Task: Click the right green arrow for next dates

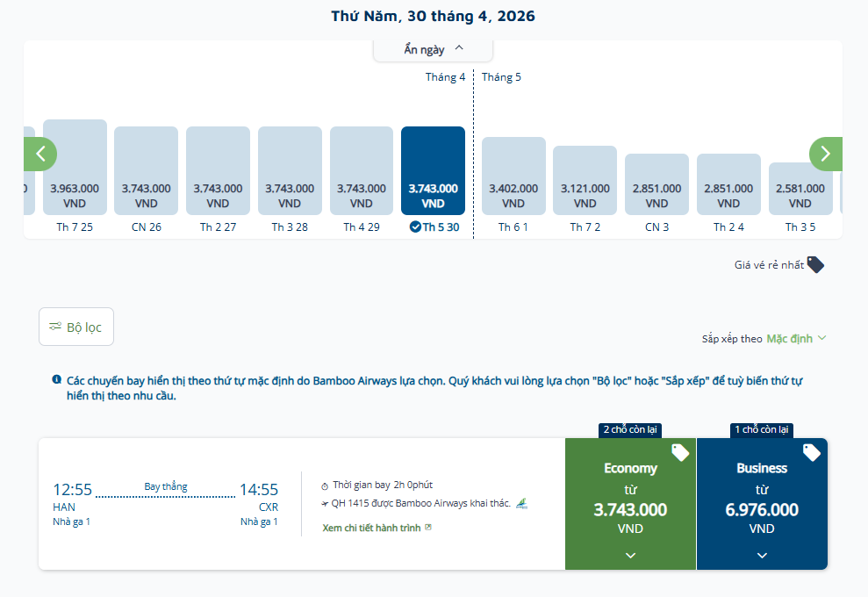Action: tap(825, 154)
